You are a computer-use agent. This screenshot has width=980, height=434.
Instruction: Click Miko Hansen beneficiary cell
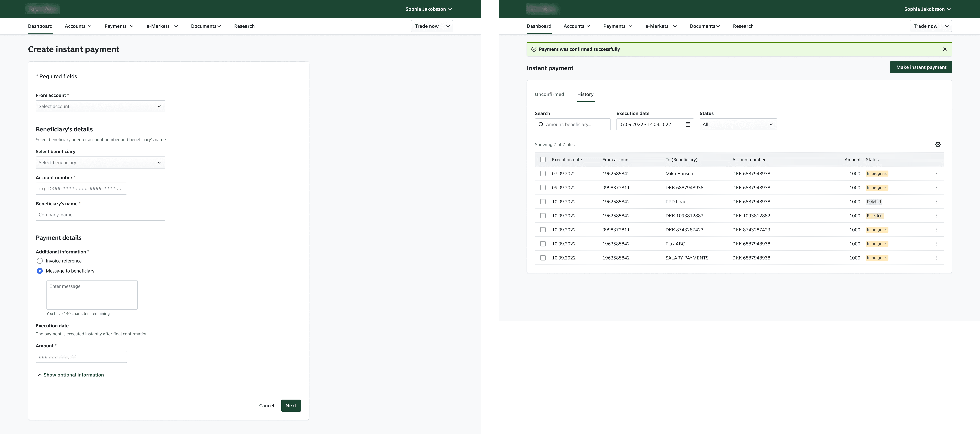coord(679,174)
